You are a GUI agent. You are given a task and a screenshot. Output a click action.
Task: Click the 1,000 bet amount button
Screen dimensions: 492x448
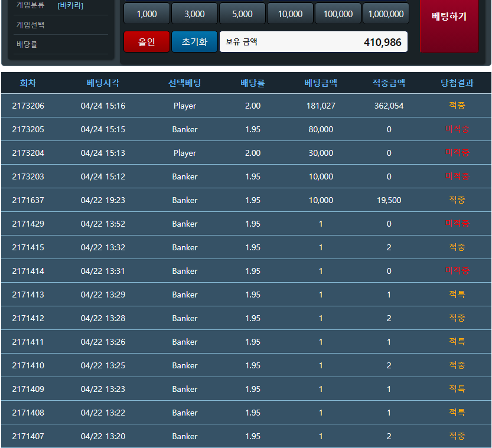click(146, 14)
